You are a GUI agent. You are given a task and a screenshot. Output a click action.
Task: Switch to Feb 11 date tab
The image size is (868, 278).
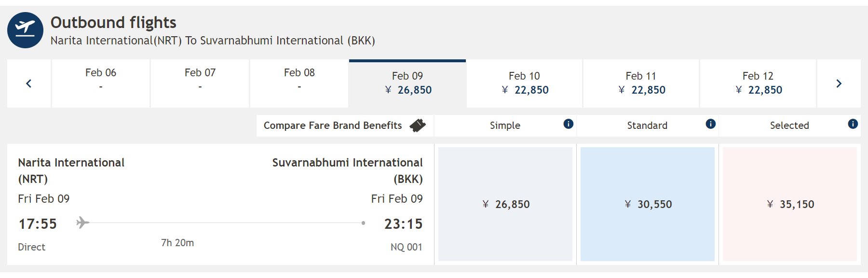[x=641, y=83]
